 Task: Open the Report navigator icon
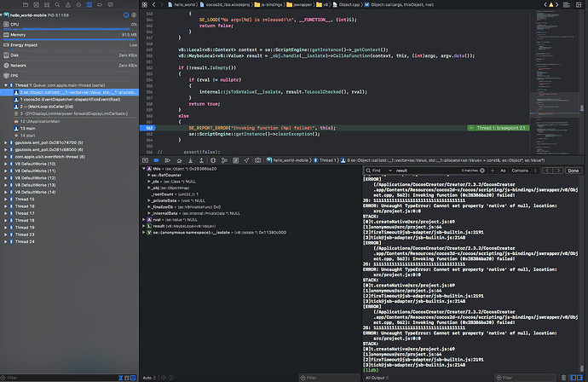111,5
